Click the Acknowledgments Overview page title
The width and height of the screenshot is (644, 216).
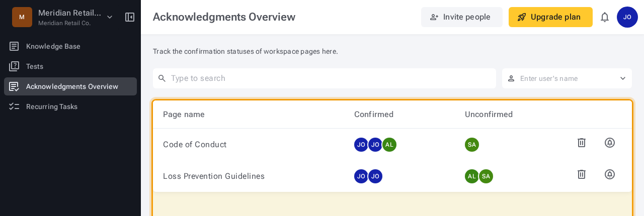(224, 17)
